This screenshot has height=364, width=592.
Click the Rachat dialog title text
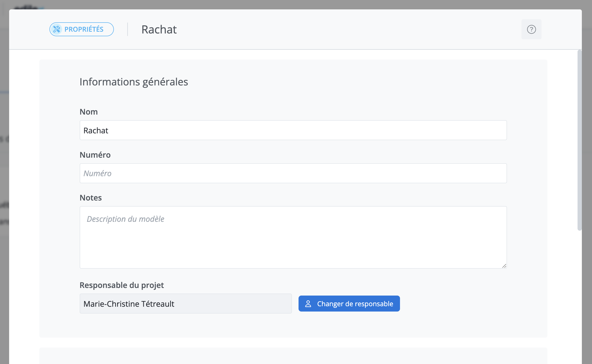pos(159,29)
